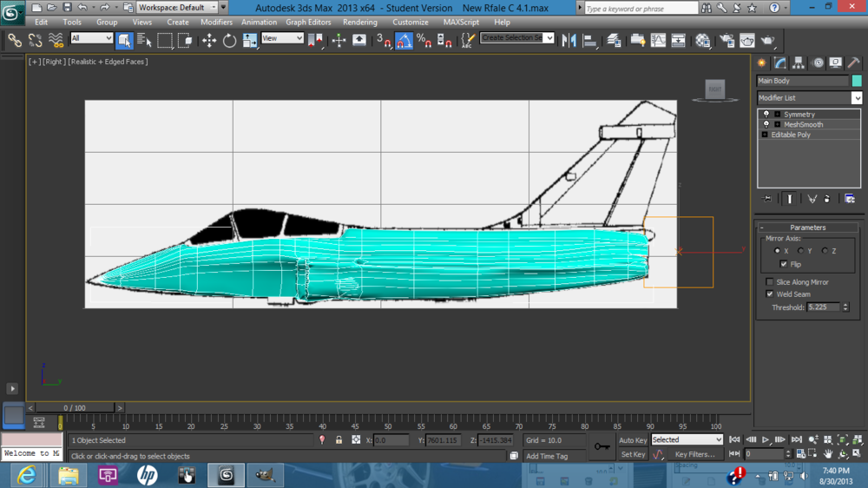Click the Mirror tool icon
This screenshot has height=488, width=868.
(569, 40)
